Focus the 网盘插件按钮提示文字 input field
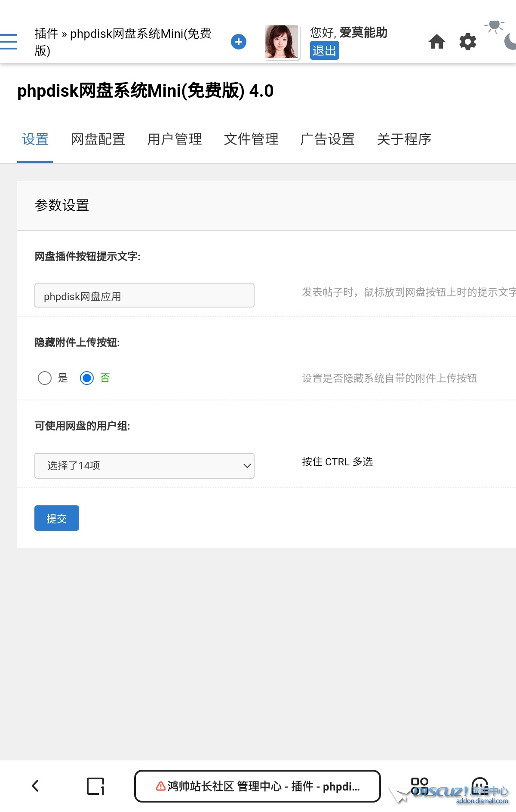The height and width of the screenshot is (812, 516). point(144,295)
